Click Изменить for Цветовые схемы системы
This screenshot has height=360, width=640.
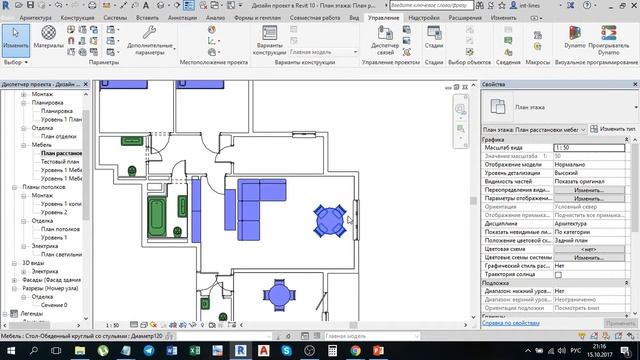coord(589,258)
